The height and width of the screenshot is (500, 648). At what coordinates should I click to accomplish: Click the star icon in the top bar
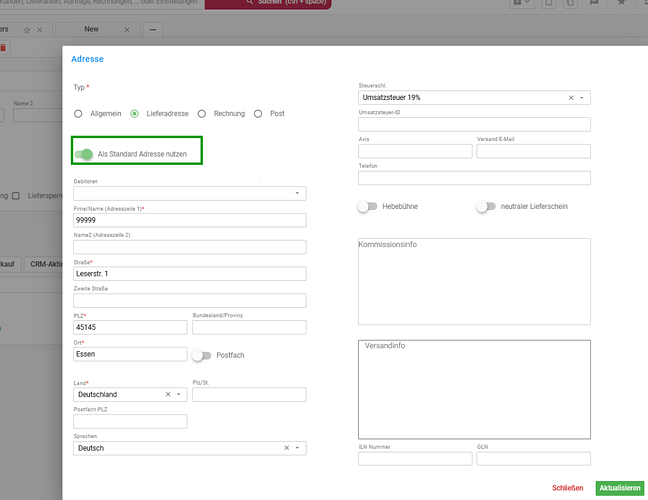click(x=27, y=31)
